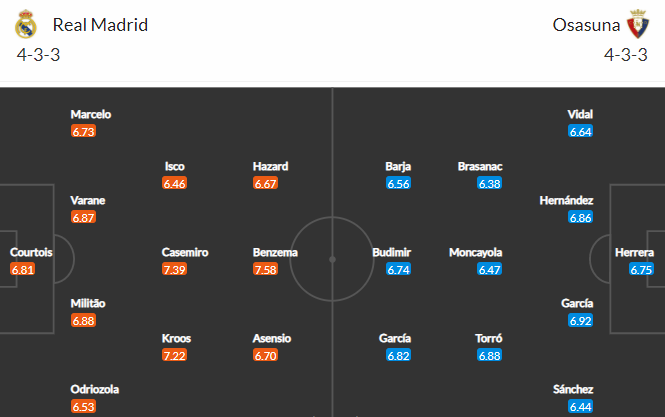665x417 pixels.
Task: Select player Militão on the pitch
Action: pyautogui.click(x=88, y=303)
